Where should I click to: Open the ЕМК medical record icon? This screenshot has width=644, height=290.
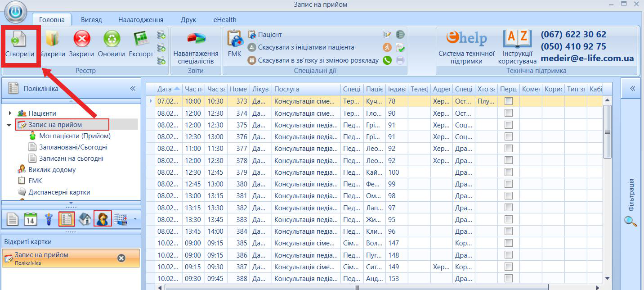(234, 39)
